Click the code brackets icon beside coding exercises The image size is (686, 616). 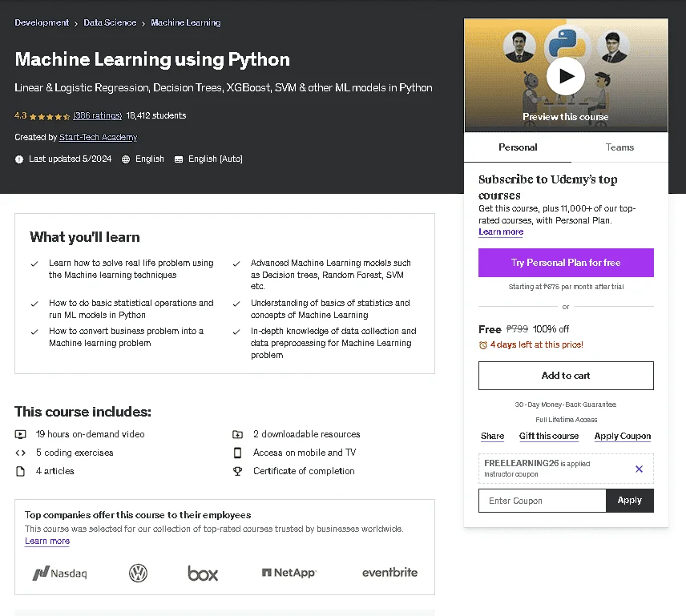[21, 453]
